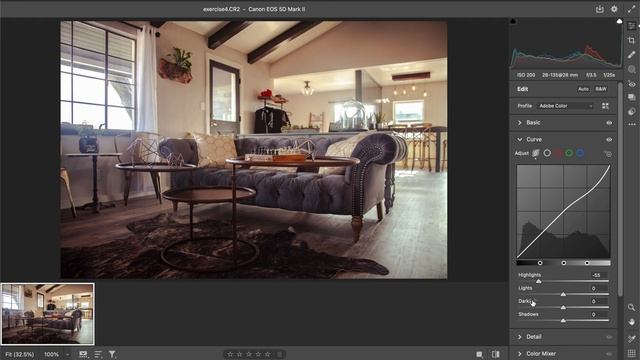Viewport: 640px width, 360px height.
Task: Toggle Curve panel visibility eye
Action: (x=609, y=140)
